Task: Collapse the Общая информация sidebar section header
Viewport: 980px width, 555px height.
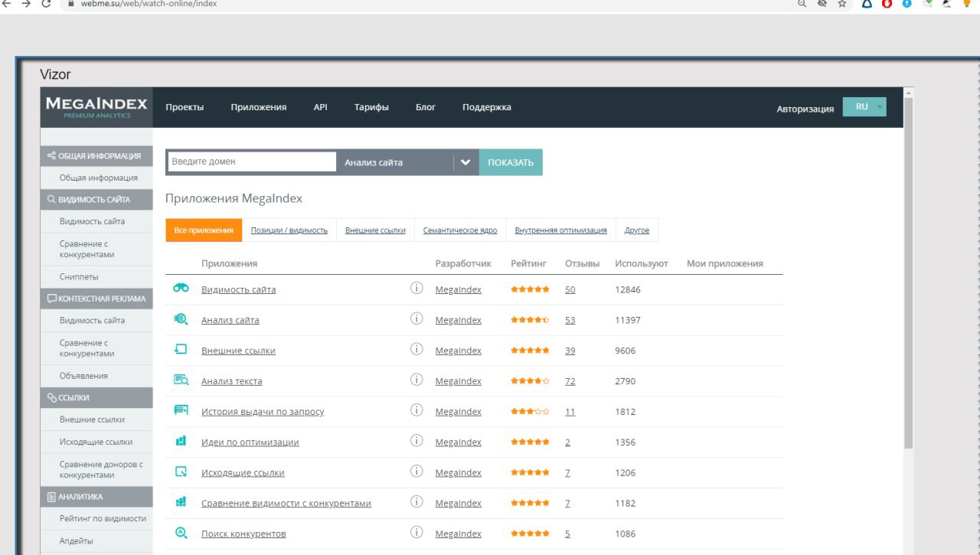Action: (96, 155)
